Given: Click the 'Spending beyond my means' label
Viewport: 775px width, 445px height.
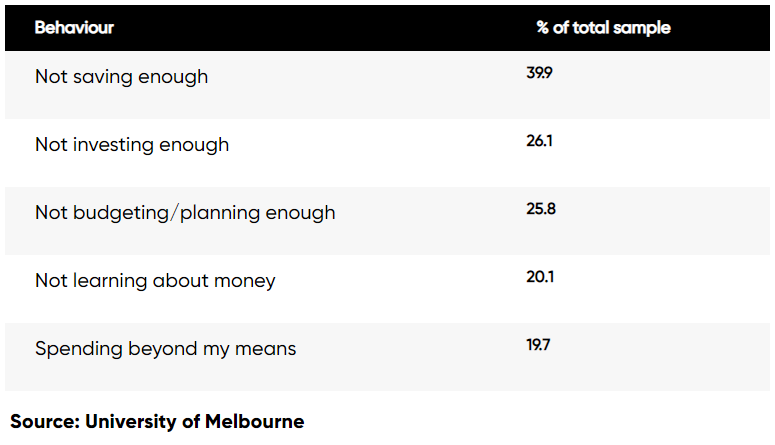Looking at the screenshot, I should tap(165, 349).
